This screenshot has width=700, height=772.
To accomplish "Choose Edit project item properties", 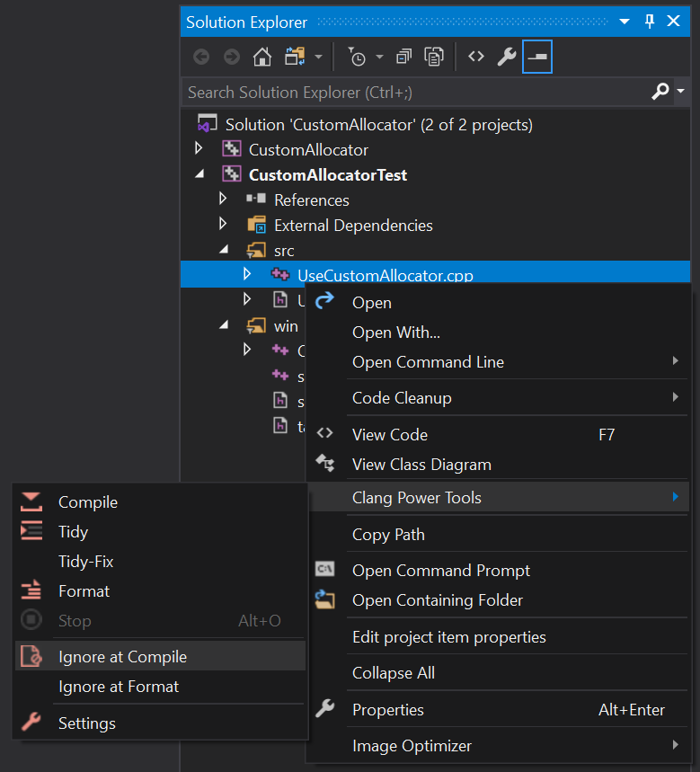I will (x=497, y=637).
